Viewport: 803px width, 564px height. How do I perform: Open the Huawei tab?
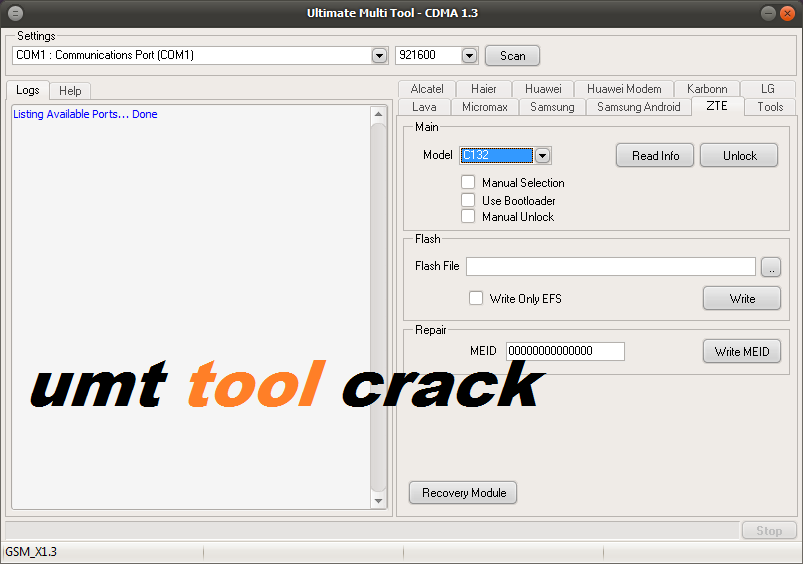(x=543, y=89)
